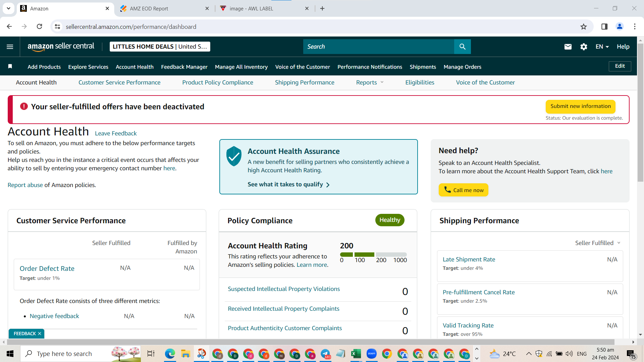644x362 pixels.
Task: Open Manage Orders in navigation
Action: (462, 67)
